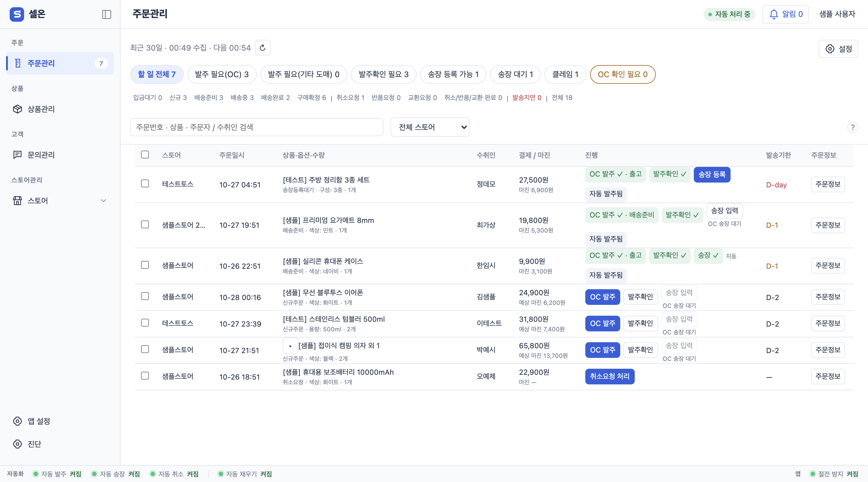The image size is (868, 482).
Task: Check the 프리미엄 요가매트 8mm order row
Action: pos(145,224)
